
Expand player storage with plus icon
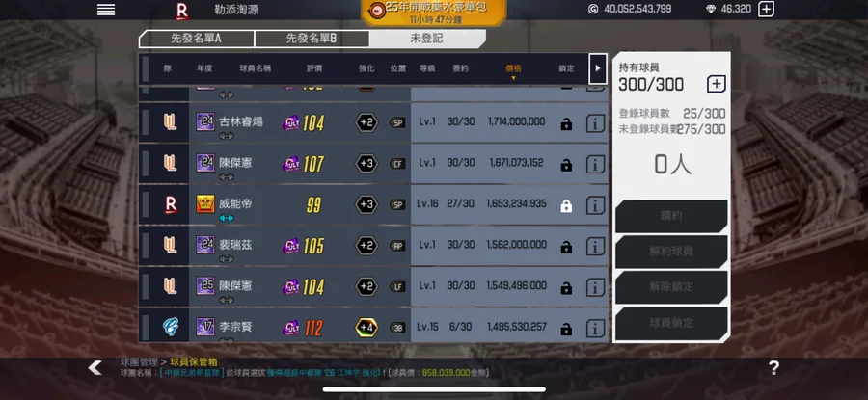[x=716, y=84]
